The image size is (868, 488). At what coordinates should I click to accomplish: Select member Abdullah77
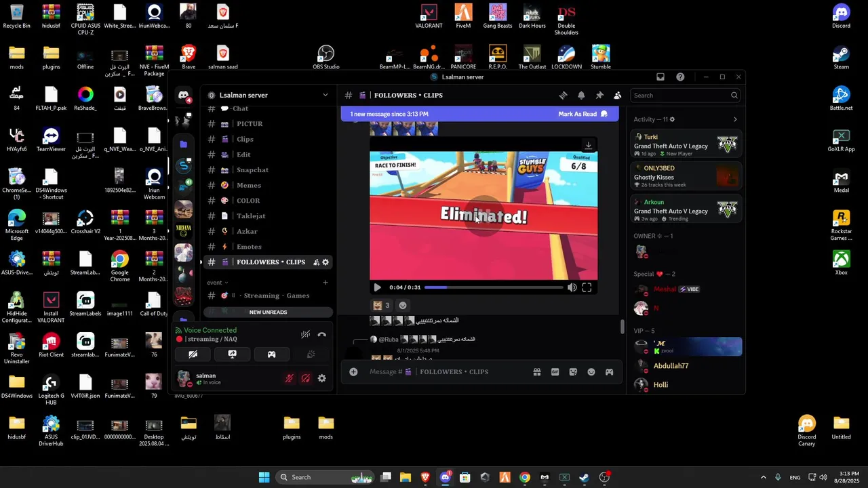click(686, 366)
